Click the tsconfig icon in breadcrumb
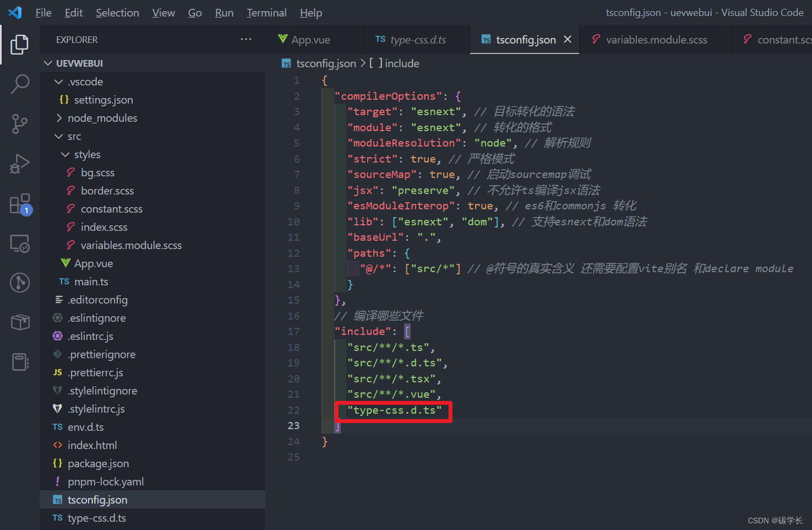 (x=286, y=63)
